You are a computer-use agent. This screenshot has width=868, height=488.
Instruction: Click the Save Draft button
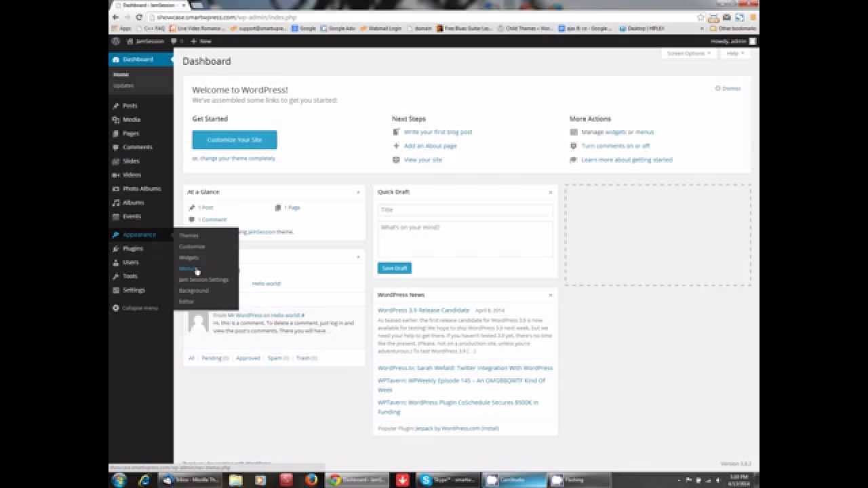[x=395, y=268]
